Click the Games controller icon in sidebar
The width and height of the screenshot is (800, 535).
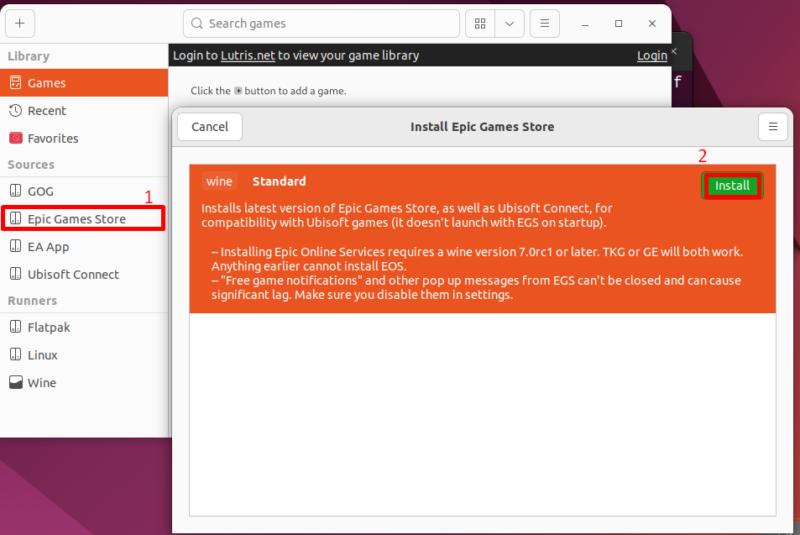(x=16, y=83)
